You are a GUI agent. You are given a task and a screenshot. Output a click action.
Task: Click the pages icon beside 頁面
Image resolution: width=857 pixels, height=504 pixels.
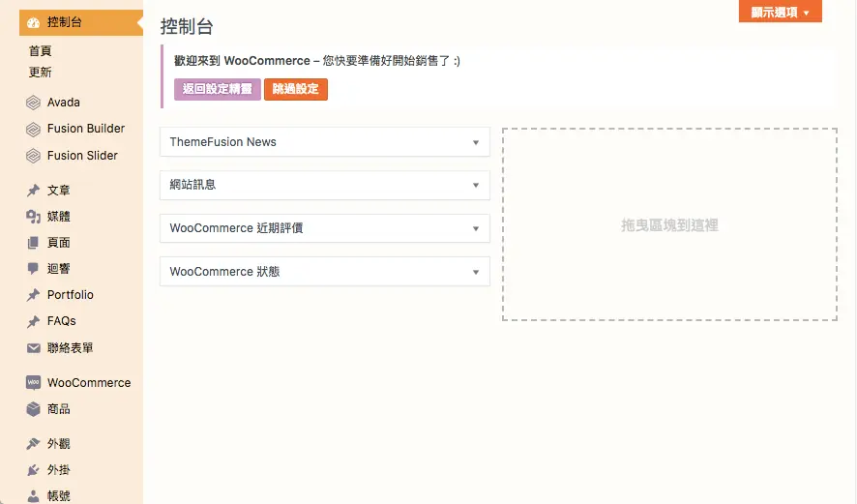tap(33, 243)
